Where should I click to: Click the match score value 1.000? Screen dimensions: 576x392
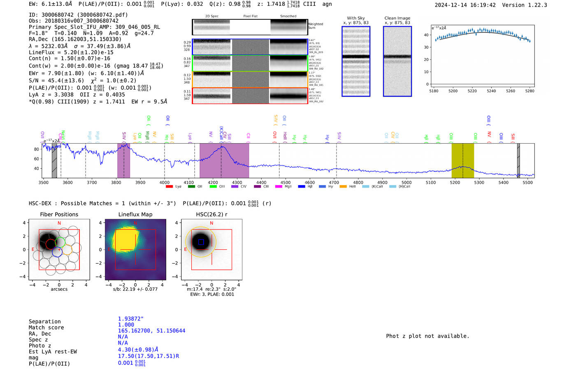(126, 325)
